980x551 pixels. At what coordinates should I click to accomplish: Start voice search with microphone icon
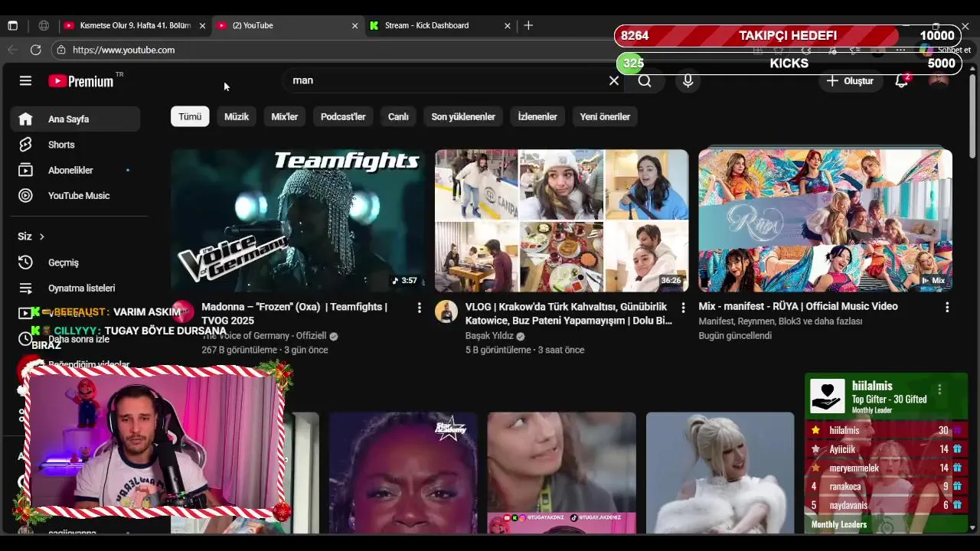coord(688,80)
